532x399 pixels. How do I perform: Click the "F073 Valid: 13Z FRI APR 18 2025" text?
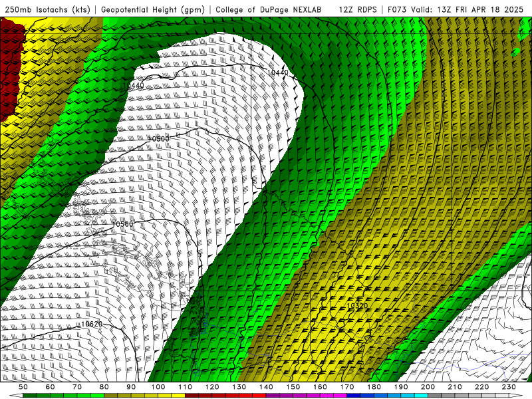click(x=456, y=9)
